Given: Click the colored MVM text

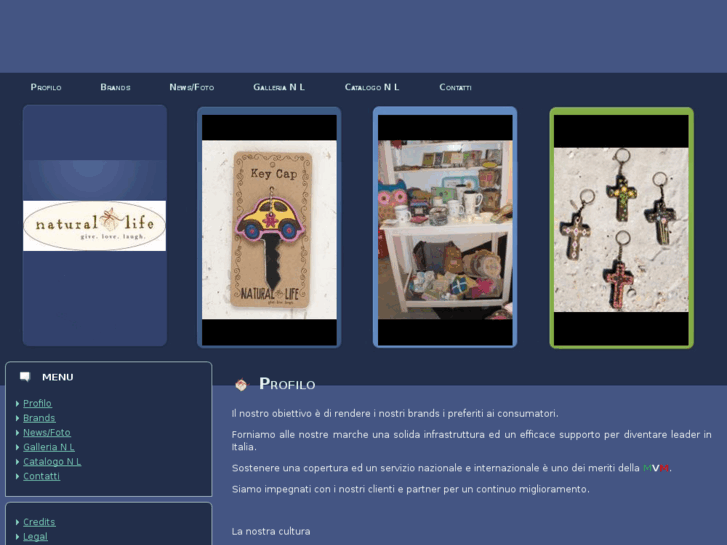Looking at the screenshot, I should tap(656, 468).
